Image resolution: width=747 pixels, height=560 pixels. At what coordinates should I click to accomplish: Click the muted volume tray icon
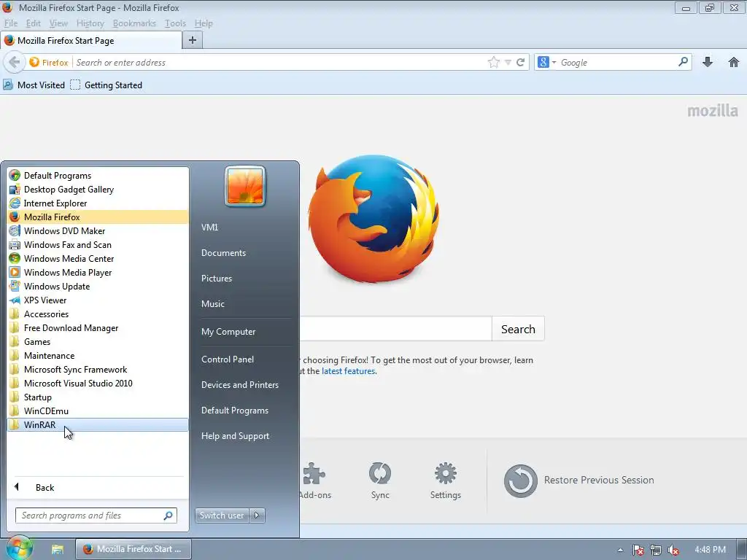click(673, 550)
